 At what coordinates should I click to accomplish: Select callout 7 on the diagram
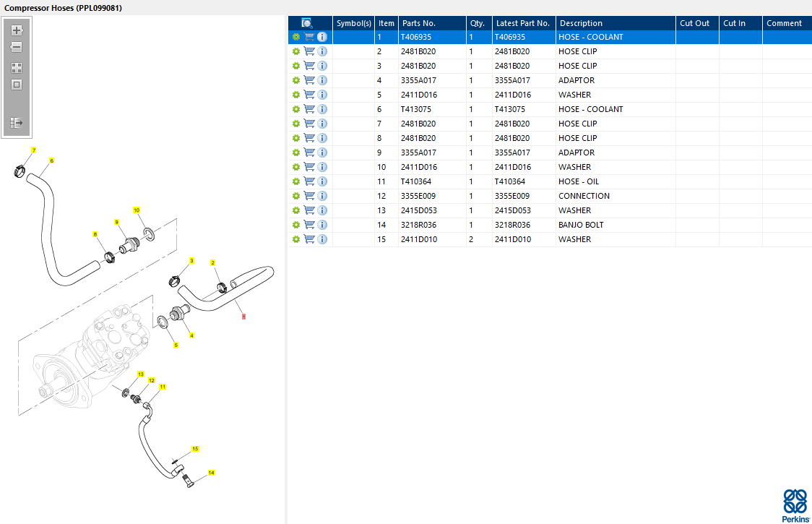(x=34, y=150)
